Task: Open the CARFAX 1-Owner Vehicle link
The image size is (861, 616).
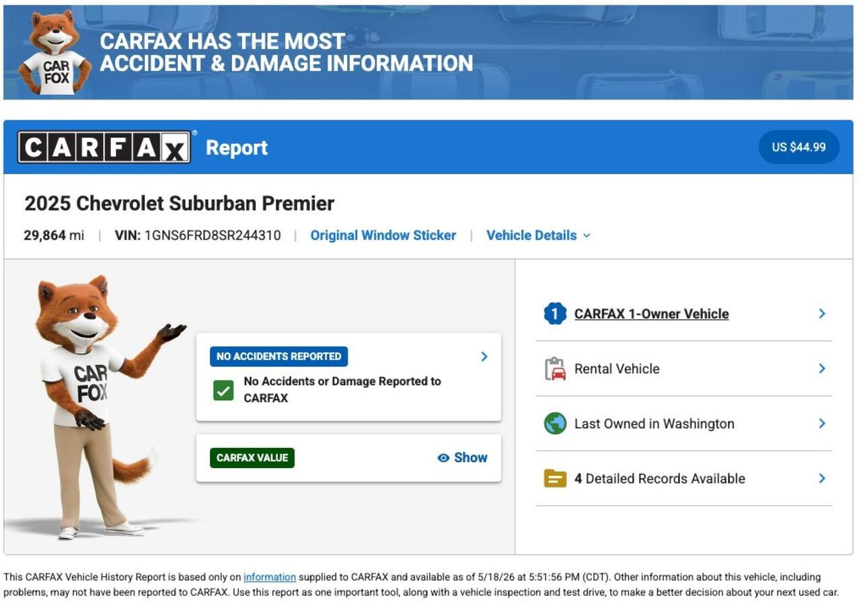Action: coord(651,314)
